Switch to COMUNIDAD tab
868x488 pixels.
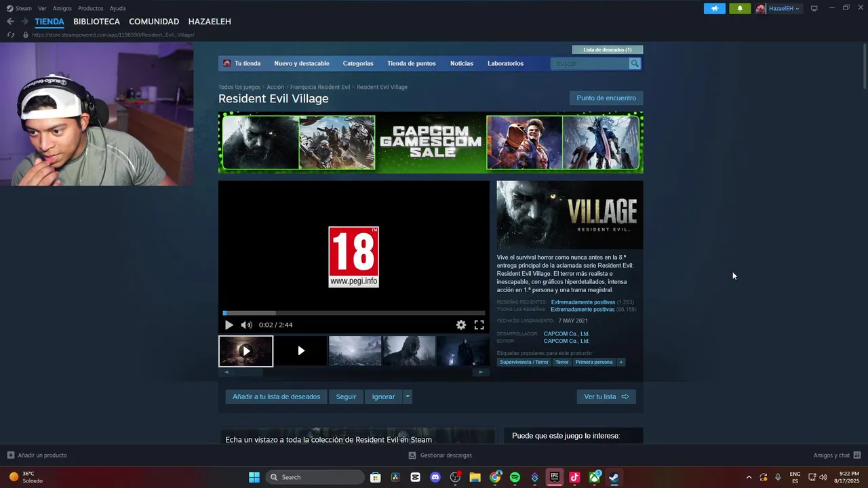click(154, 22)
